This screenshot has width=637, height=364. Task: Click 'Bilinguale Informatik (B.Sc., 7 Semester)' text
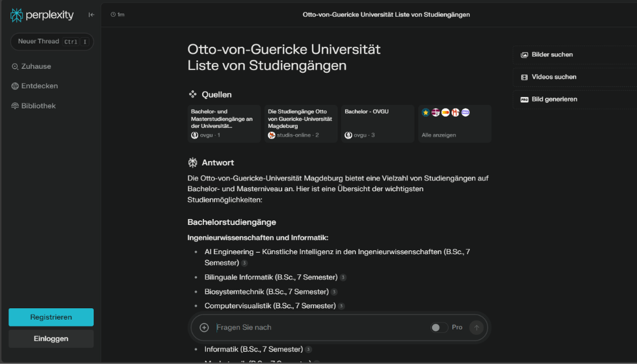271,277
